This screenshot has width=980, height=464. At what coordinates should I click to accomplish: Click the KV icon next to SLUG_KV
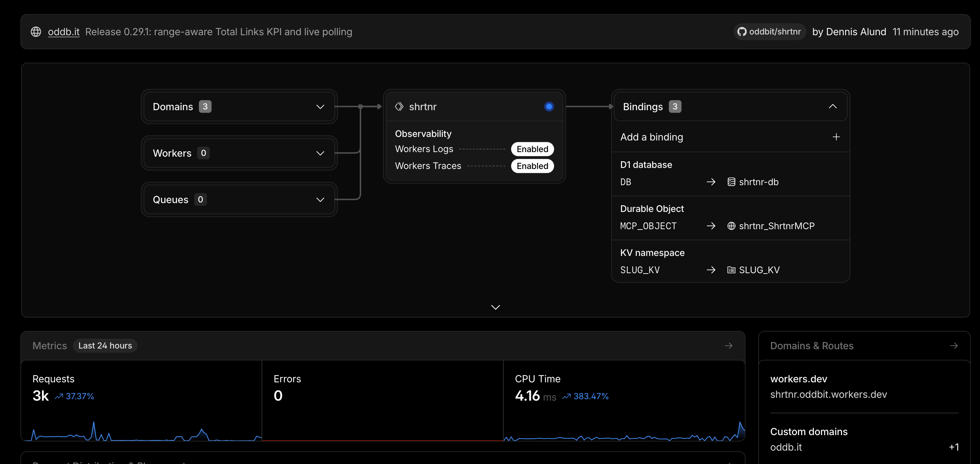[731, 270]
